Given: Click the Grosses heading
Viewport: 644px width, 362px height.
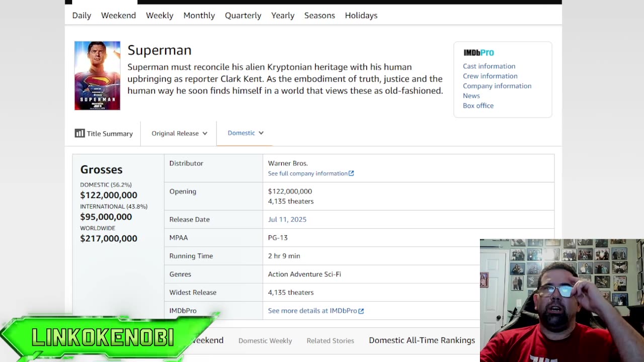Looking at the screenshot, I should click(101, 169).
